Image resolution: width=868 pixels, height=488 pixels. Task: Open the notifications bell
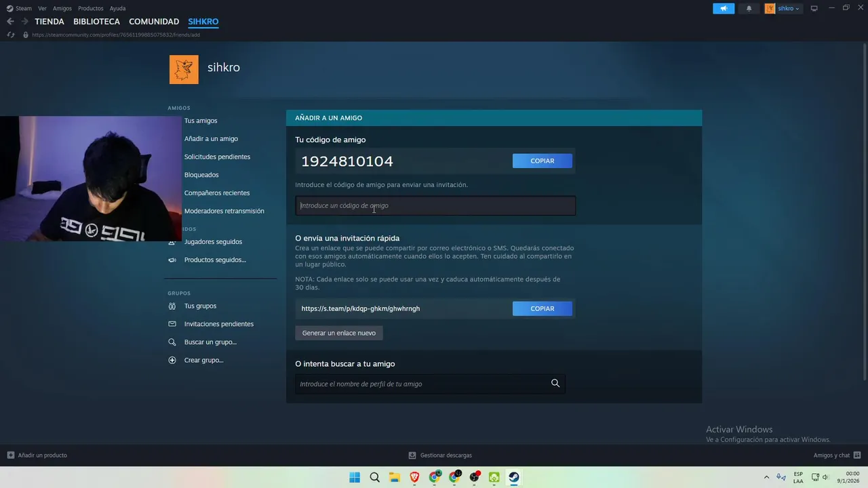[749, 8]
